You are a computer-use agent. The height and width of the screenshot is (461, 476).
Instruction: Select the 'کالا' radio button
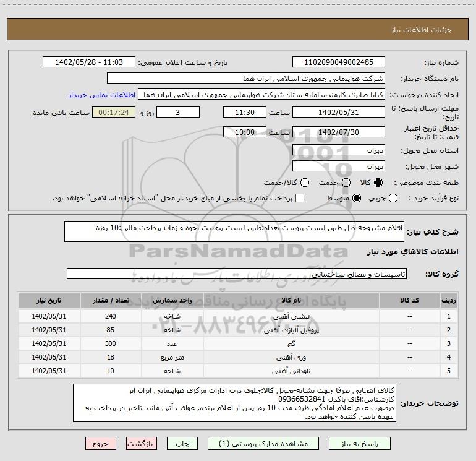378,183
